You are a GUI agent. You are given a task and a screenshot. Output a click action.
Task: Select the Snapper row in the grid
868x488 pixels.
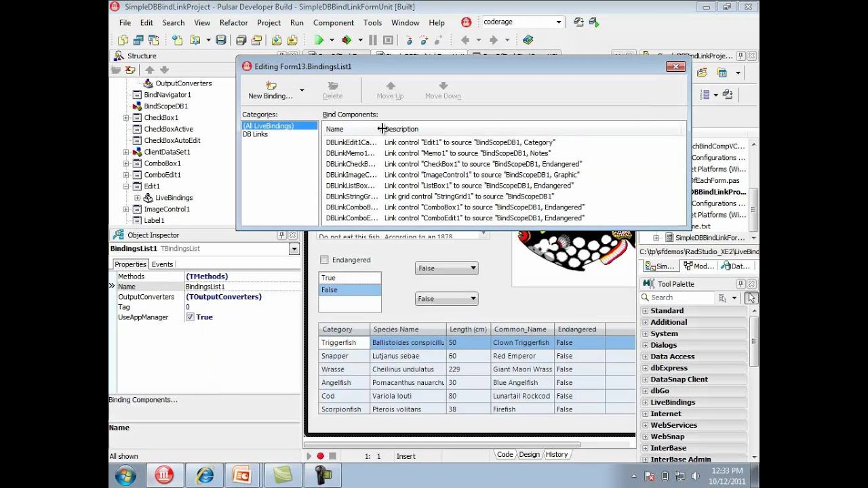pyautogui.click(x=477, y=356)
